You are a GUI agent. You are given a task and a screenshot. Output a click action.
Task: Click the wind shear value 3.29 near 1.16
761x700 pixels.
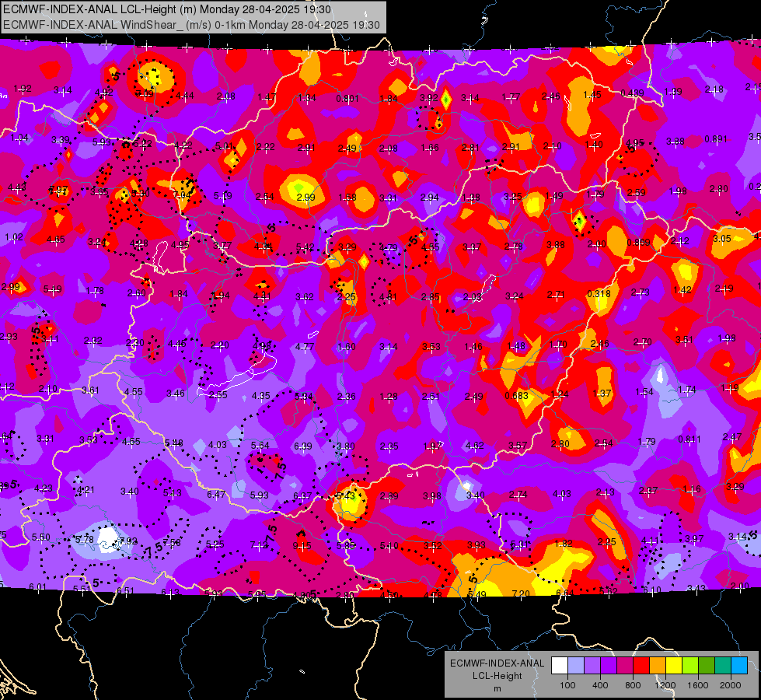coord(735,487)
